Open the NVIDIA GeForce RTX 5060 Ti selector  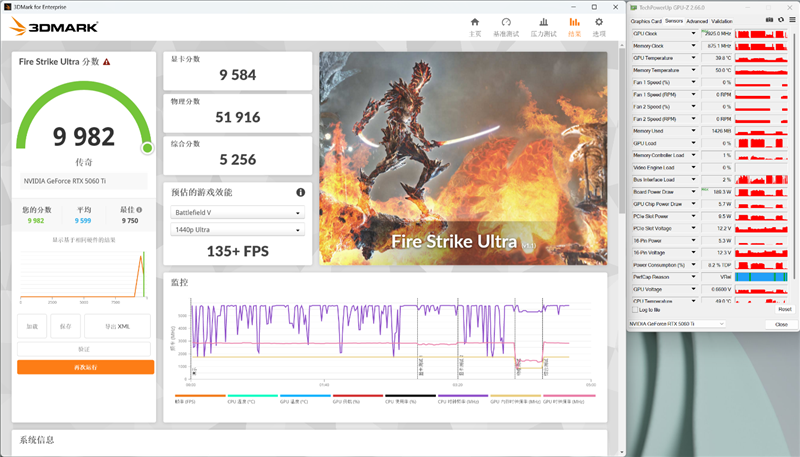(695, 324)
